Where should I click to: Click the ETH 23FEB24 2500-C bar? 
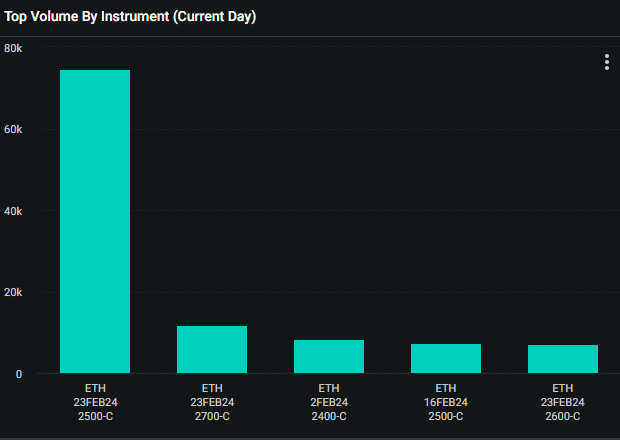pyautogui.click(x=95, y=222)
